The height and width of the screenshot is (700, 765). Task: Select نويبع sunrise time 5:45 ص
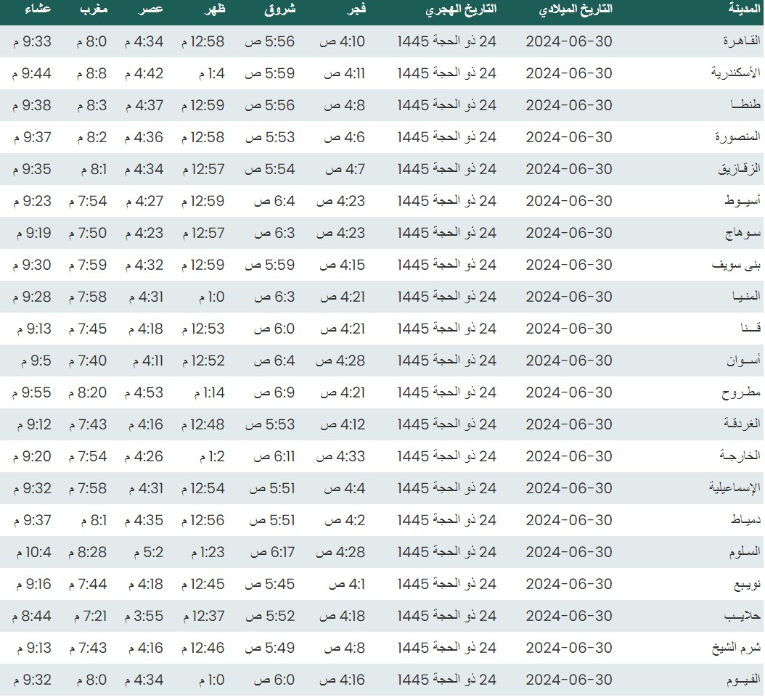[x=270, y=584]
